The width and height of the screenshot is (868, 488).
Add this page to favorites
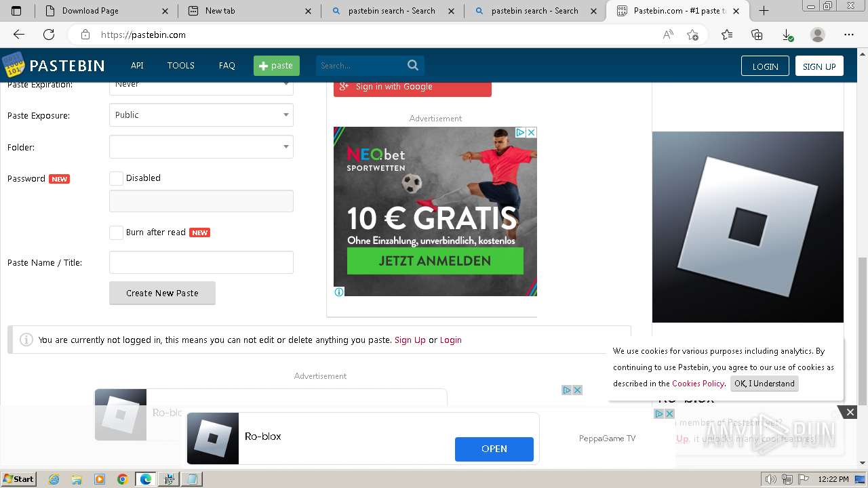tap(692, 35)
